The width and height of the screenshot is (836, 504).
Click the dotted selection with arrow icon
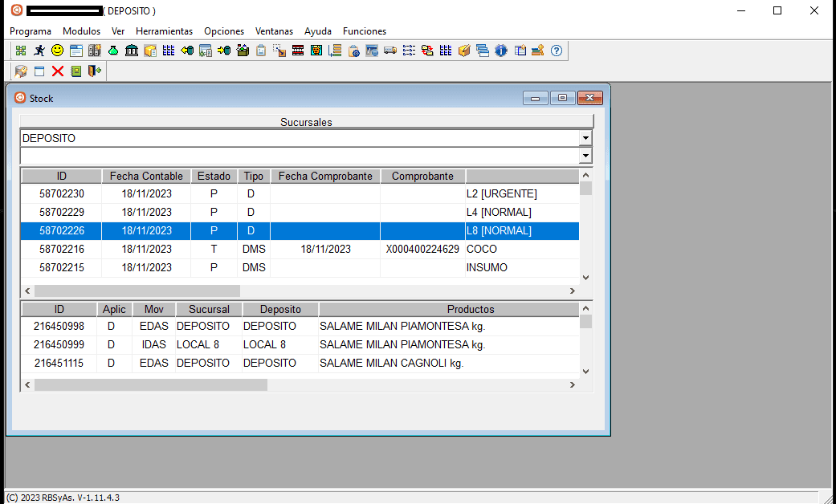tap(279, 51)
